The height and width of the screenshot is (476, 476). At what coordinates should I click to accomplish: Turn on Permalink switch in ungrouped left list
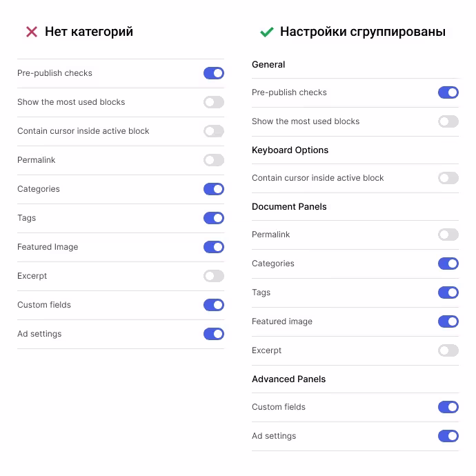tap(214, 160)
